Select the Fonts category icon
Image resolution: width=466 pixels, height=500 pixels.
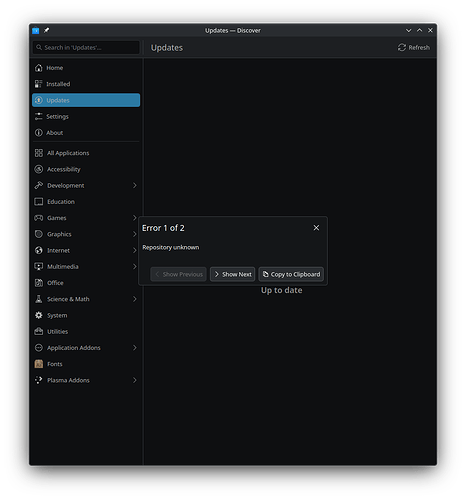coord(39,364)
